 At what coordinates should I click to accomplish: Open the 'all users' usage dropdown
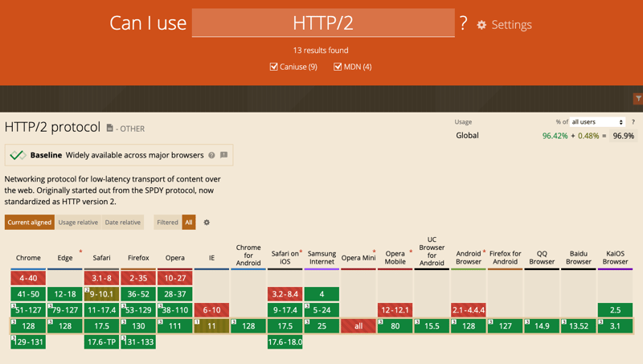(597, 122)
